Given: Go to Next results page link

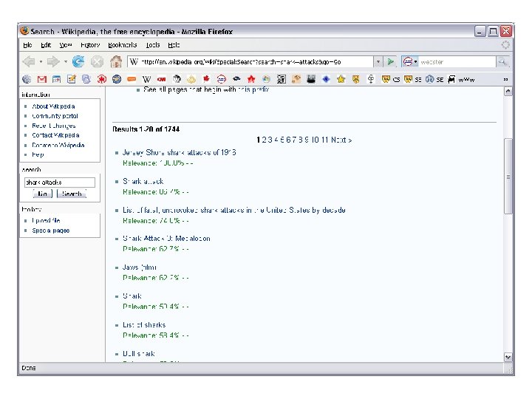Looking at the screenshot, I should [341, 140].
